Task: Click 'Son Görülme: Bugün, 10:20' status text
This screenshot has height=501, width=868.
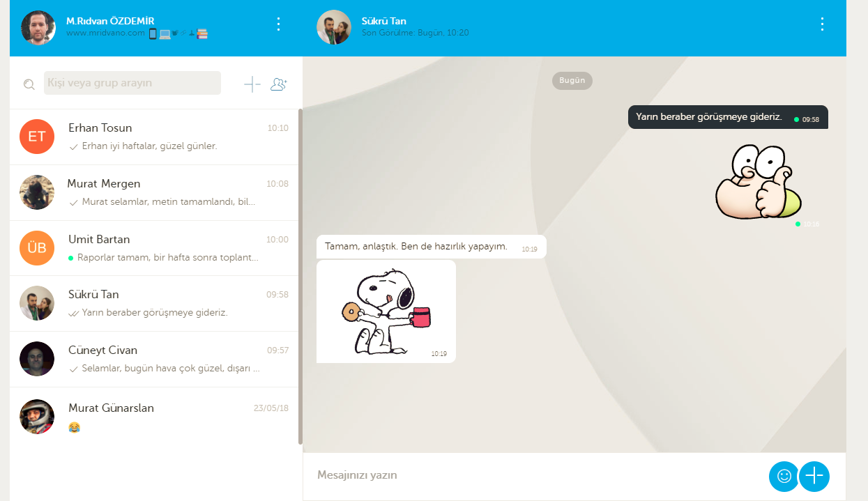Action: pyautogui.click(x=416, y=33)
